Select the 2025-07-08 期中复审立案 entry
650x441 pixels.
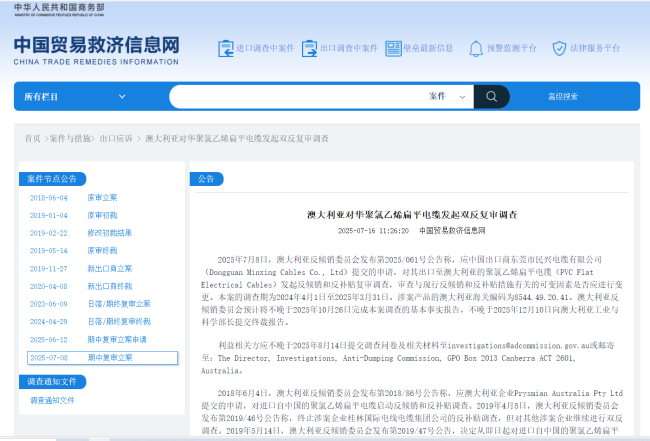pyautogui.click(x=102, y=358)
